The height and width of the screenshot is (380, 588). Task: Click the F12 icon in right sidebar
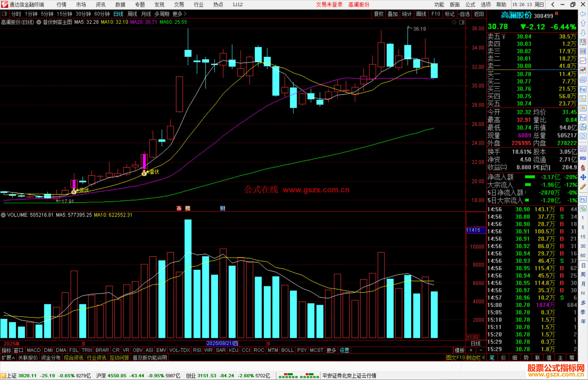583,118
